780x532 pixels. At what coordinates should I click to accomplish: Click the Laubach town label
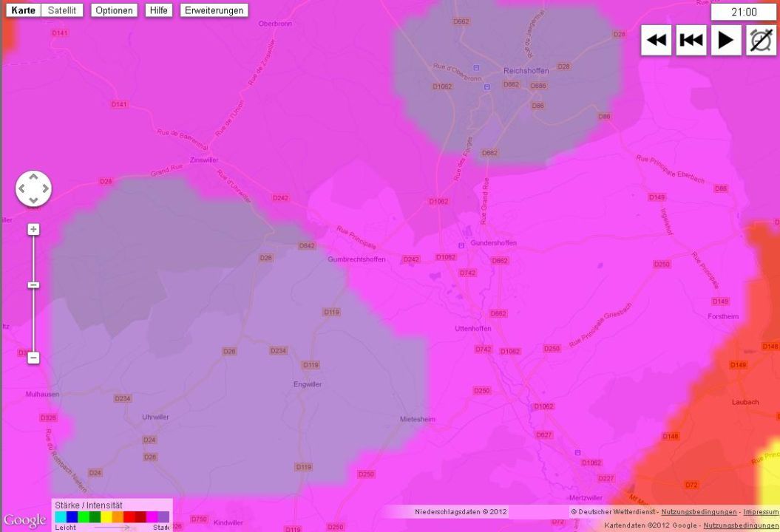745,402
